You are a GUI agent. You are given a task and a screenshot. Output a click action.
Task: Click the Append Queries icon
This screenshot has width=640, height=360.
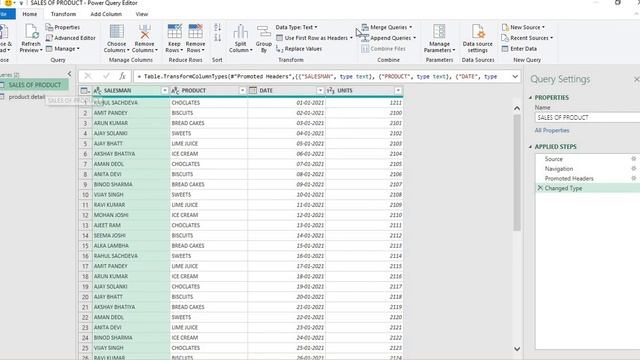365,38
